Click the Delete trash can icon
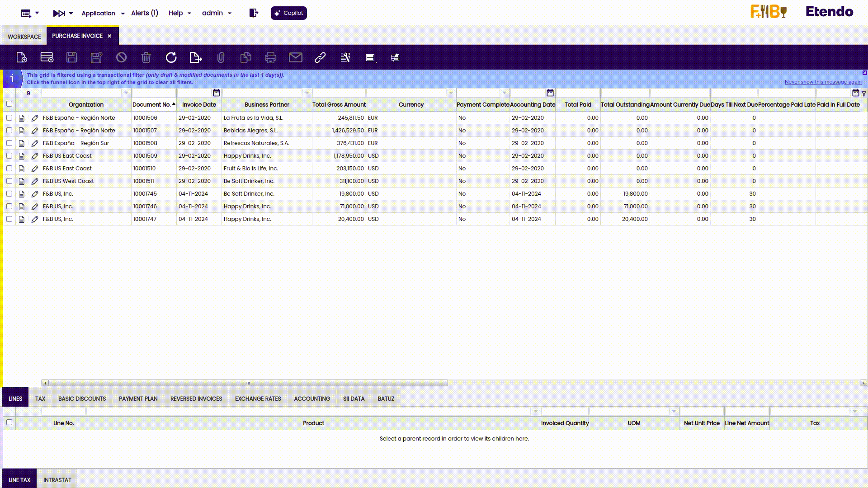Image resolution: width=868 pixels, height=488 pixels. (x=146, y=57)
